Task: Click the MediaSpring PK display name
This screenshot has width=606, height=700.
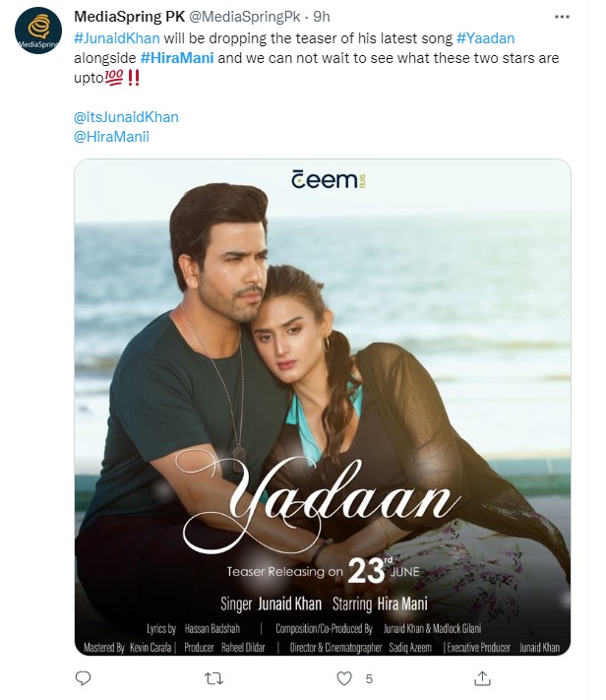Action: (x=130, y=17)
